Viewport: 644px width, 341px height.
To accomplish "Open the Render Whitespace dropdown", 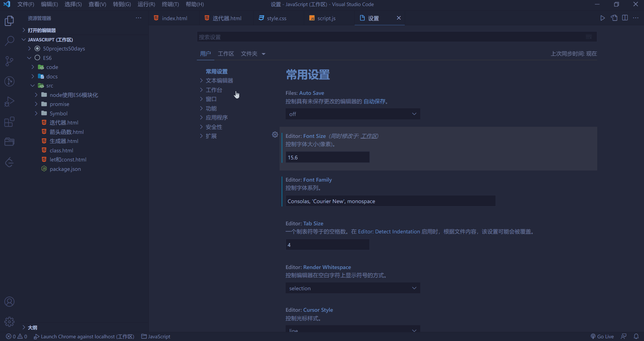I will point(352,288).
